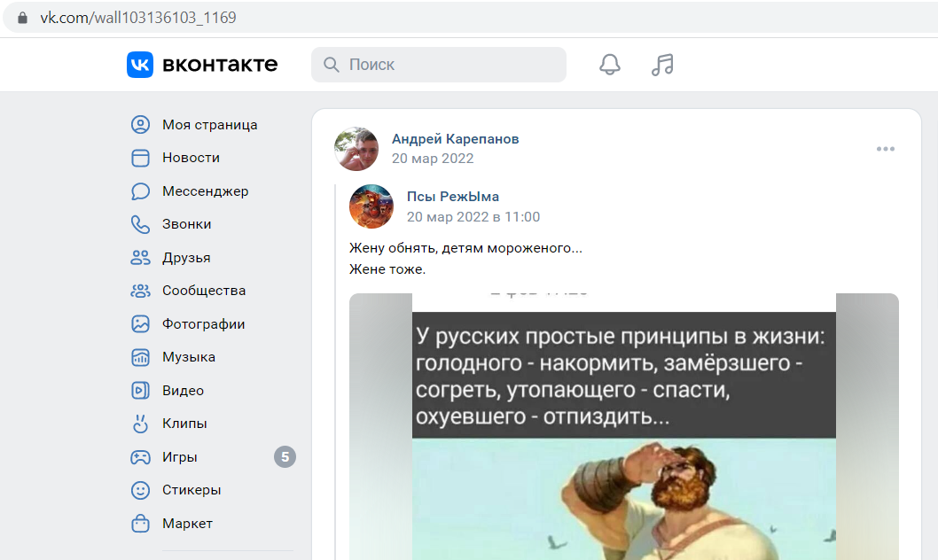Click the Сообщества groups icon
The image size is (938, 560).
(140, 291)
